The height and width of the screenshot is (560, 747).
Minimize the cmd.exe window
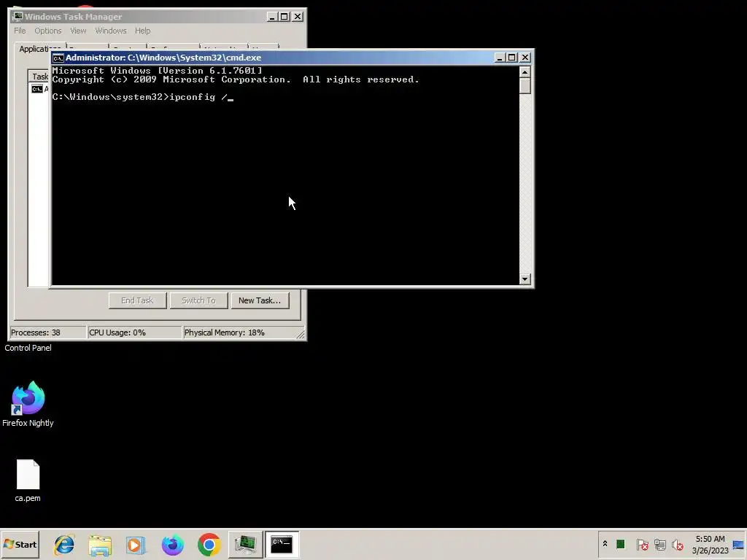coord(499,58)
